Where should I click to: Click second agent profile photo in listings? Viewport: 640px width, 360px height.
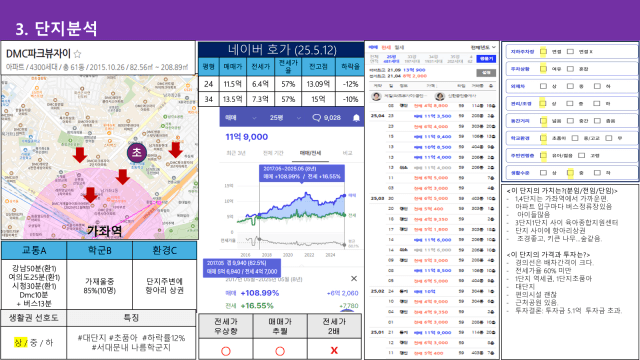(439, 96)
